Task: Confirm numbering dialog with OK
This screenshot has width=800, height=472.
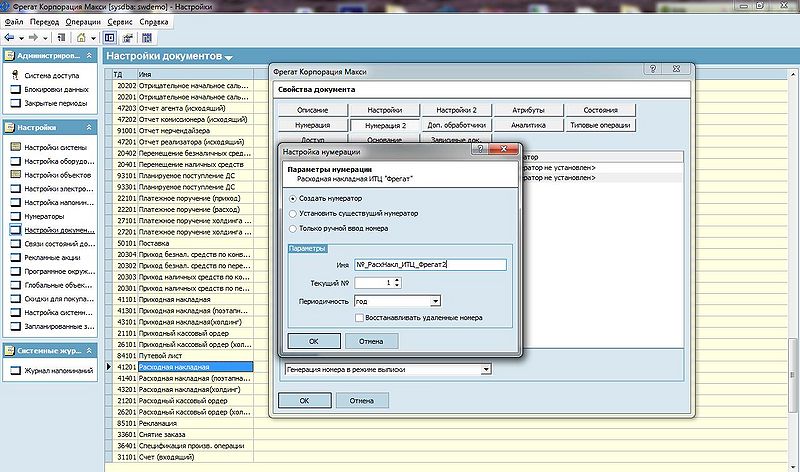Action: pos(314,341)
